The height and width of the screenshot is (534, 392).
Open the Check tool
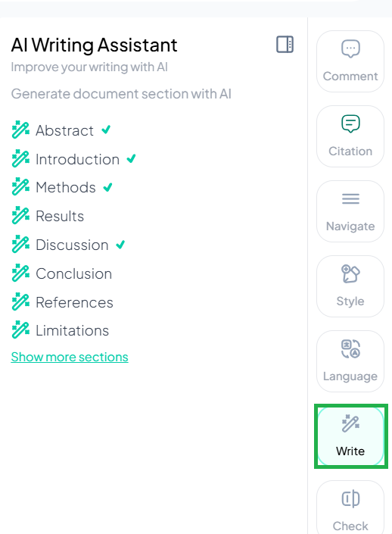click(x=350, y=507)
